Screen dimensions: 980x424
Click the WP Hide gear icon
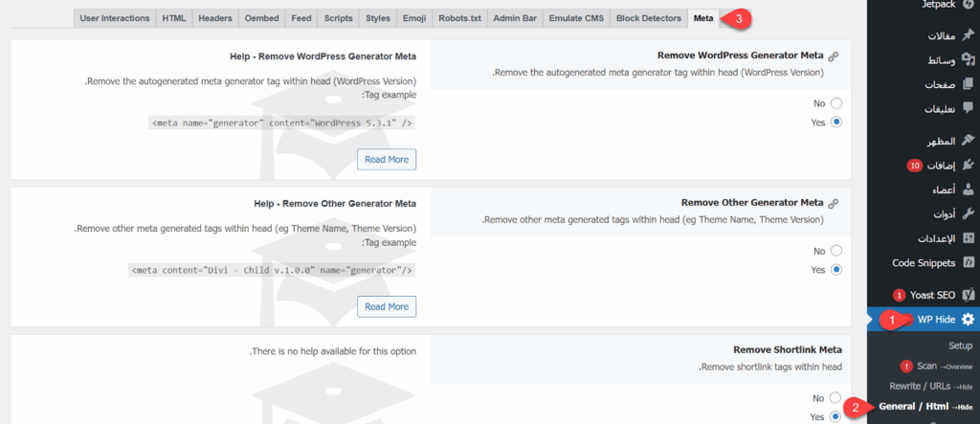[x=968, y=319]
